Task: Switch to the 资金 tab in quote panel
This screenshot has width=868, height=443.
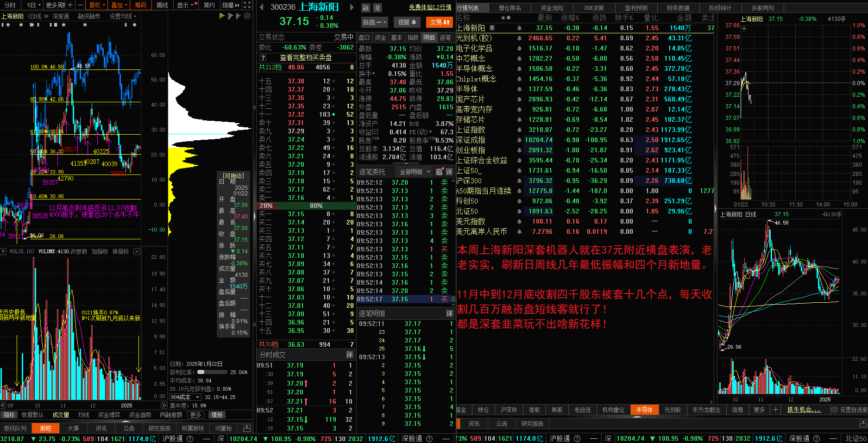Action: pyautogui.click(x=380, y=37)
